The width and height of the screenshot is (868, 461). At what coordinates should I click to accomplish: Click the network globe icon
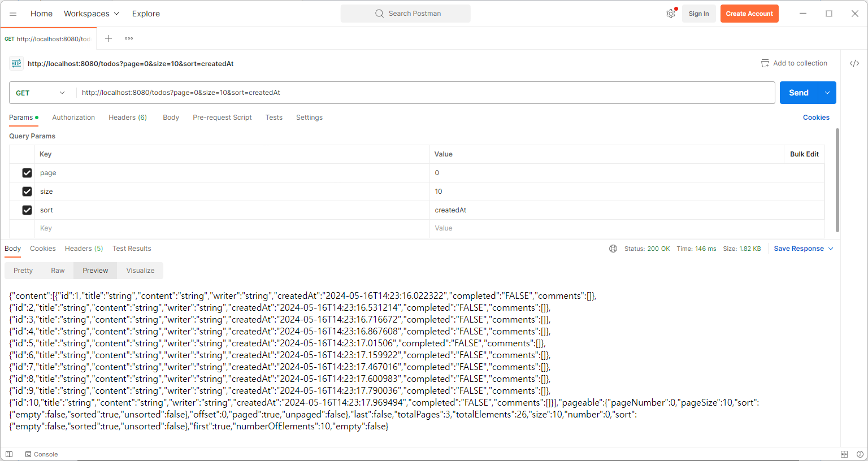click(x=613, y=249)
